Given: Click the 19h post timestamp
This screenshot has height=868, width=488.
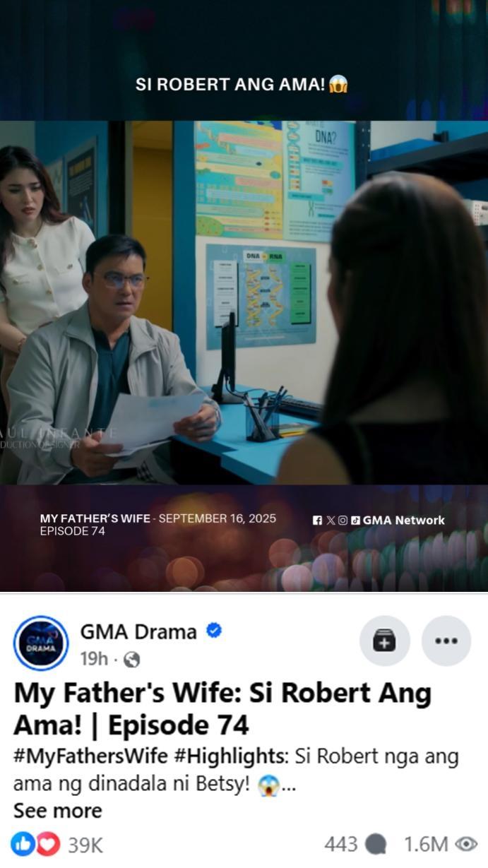Looking at the screenshot, I should point(94,659).
